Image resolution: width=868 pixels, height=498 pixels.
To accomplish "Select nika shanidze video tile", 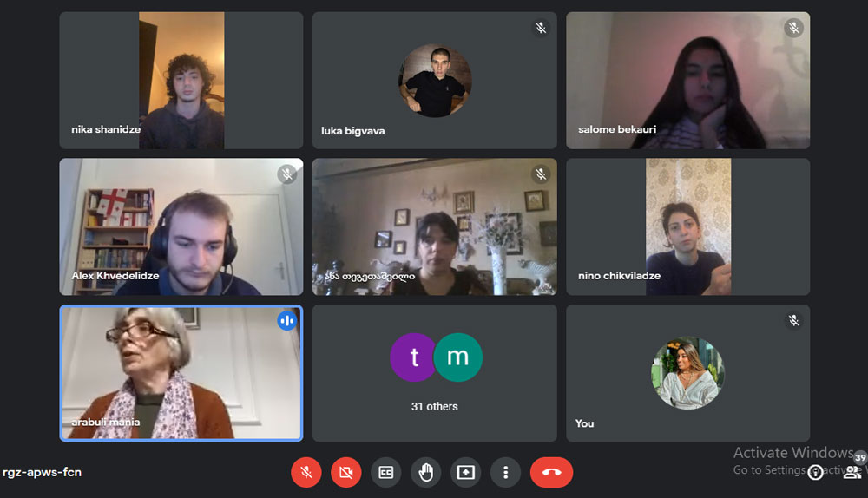I will 181,80.
